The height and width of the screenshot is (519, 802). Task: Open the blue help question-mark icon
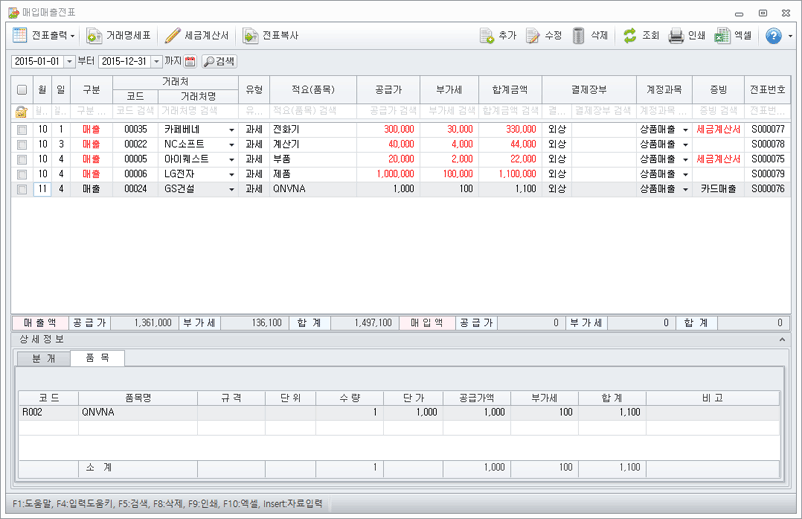(773, 36)
